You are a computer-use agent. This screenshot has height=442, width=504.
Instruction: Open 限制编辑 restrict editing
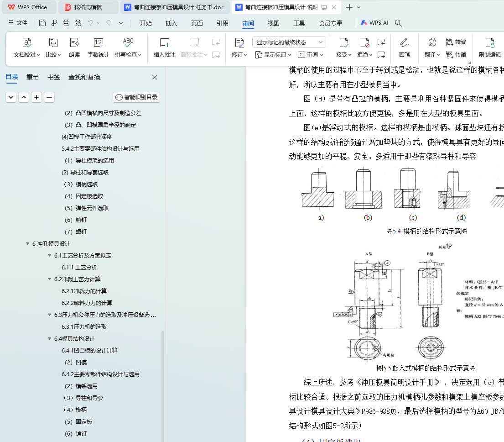(489, 47)
